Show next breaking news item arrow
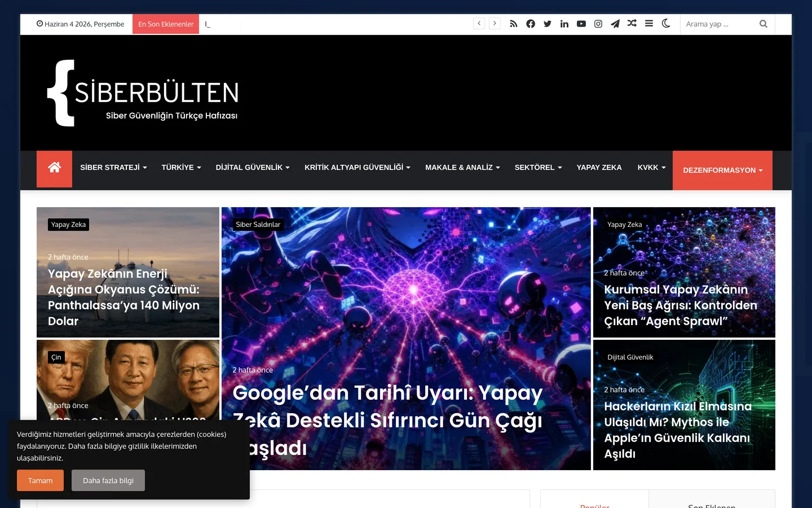This screenshot has width=812, height=508. click(x=495, y=23)
